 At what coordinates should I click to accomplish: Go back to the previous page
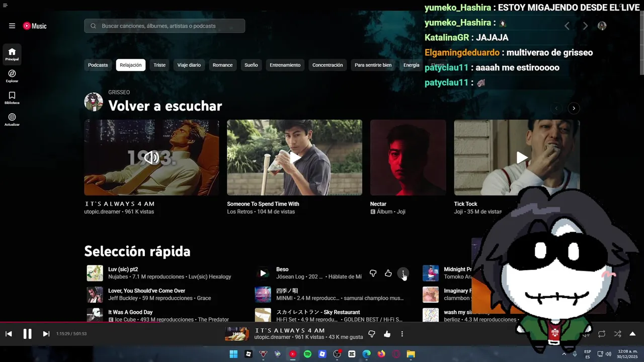click(567, 26)
